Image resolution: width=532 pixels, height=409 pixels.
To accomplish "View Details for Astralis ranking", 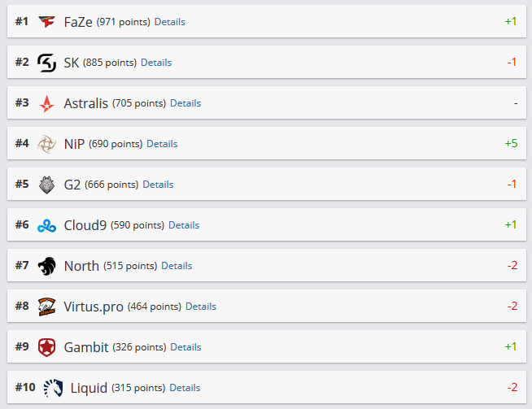I will 185,103.
